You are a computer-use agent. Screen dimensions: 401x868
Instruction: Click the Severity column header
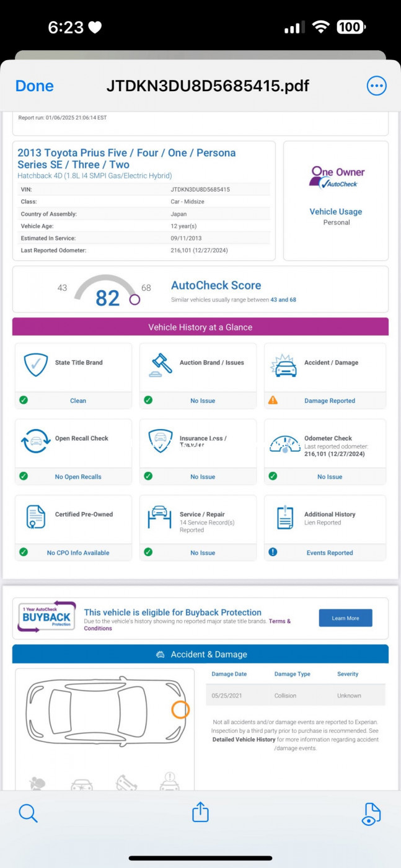[348, 674]
